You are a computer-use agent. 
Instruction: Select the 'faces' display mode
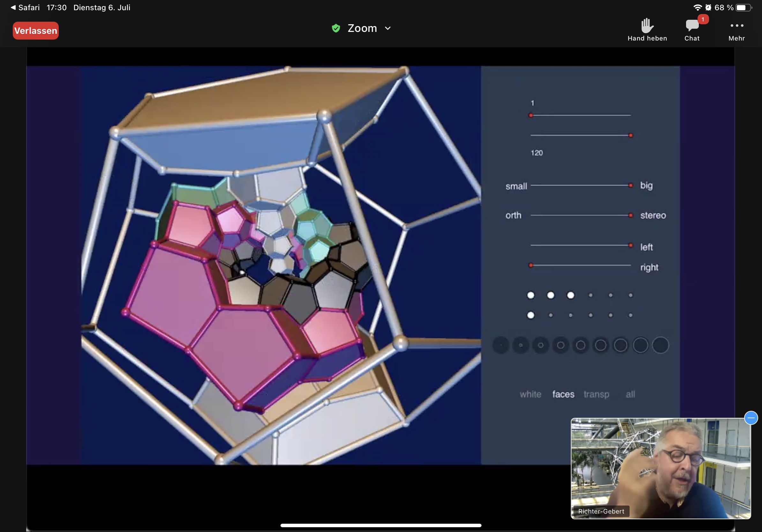pyautogui.click(x=563, y=394)
